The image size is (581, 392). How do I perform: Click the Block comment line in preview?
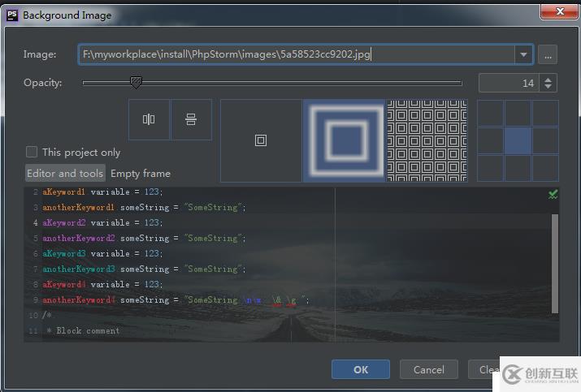pyautogui.click(x=84, y=330)
